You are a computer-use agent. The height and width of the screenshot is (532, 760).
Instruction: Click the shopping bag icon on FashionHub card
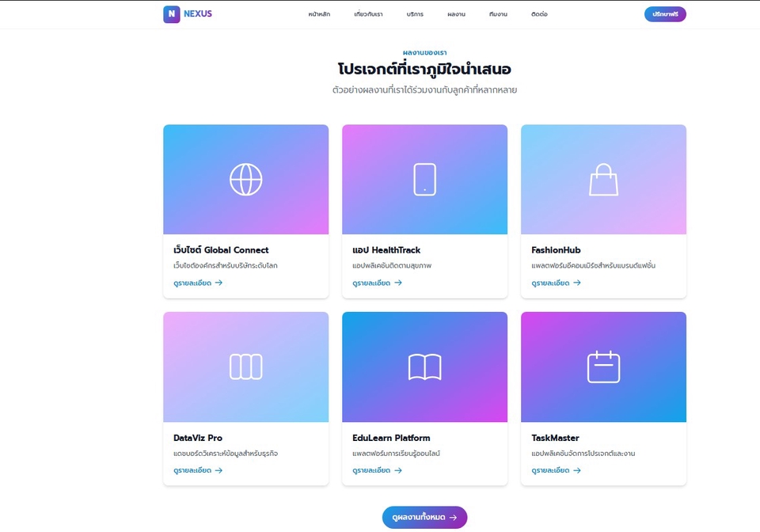pyautogui.click(x=603, y=179)
